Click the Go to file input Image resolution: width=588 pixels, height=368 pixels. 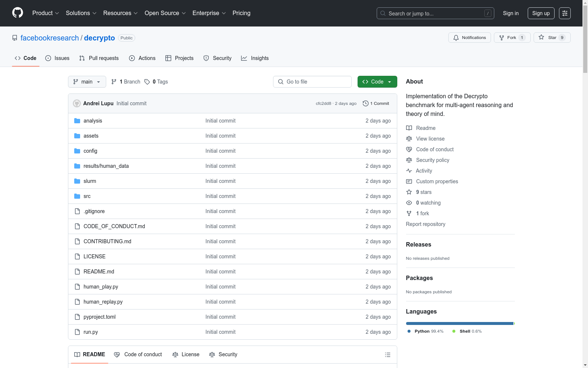click(x=312, y=82)
